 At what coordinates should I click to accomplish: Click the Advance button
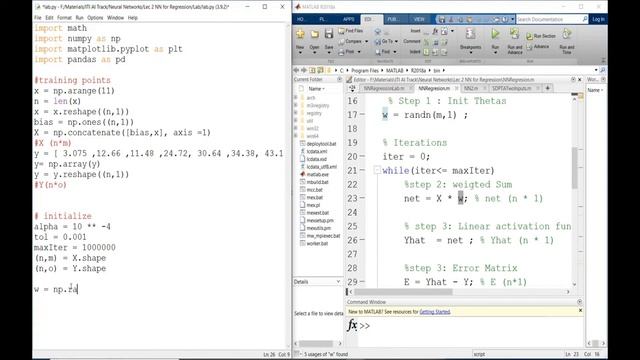pos(538,47)
